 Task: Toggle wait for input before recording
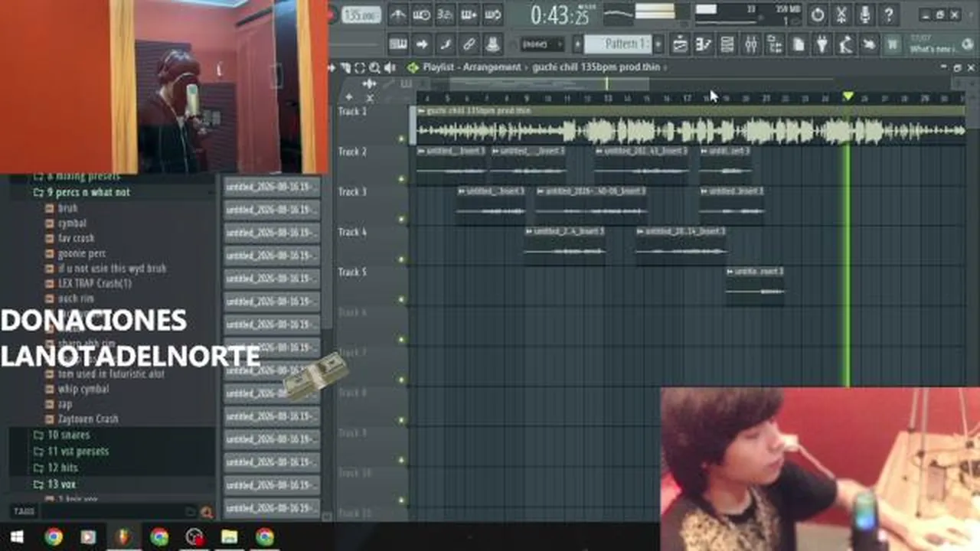[422, 15]
